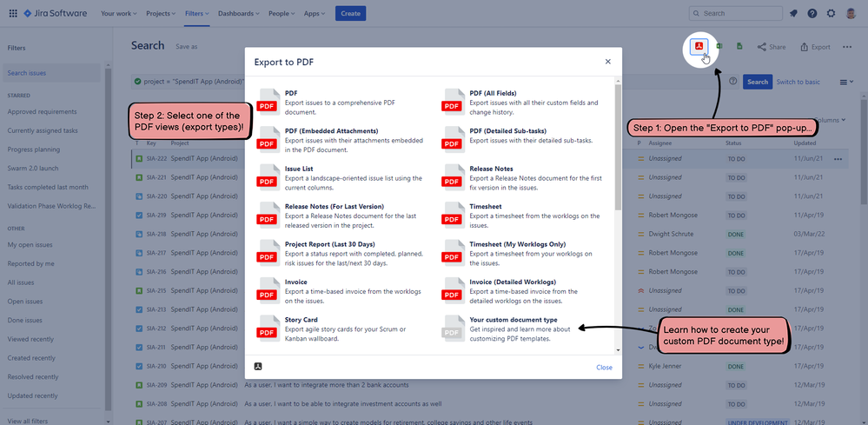
Task: Open the more actions ellipsis in header
Action: click(x=847, y=47)
